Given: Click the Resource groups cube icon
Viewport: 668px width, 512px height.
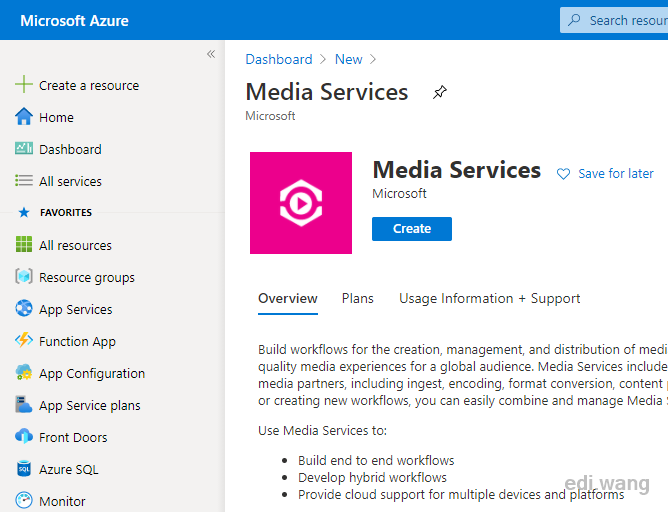Looking at the screenshot, I should [x=24, y=276].
